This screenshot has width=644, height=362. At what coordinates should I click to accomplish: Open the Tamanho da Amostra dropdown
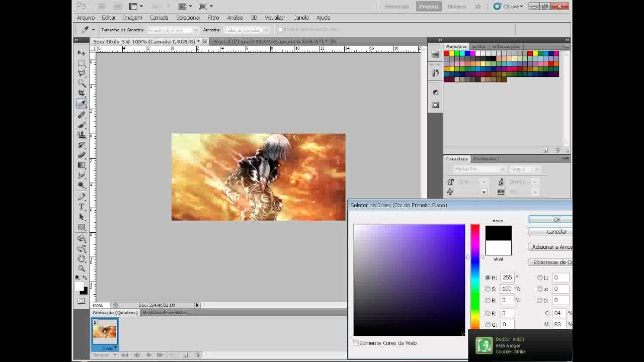173,30
